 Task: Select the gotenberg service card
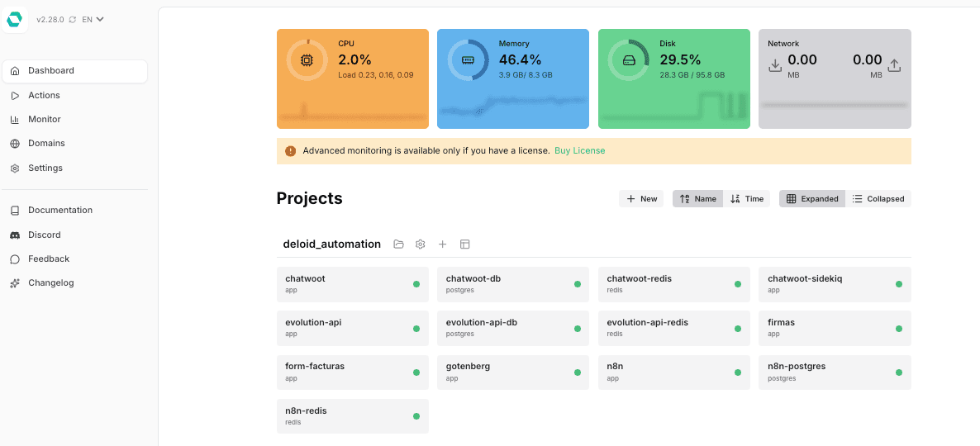(513, 372)
